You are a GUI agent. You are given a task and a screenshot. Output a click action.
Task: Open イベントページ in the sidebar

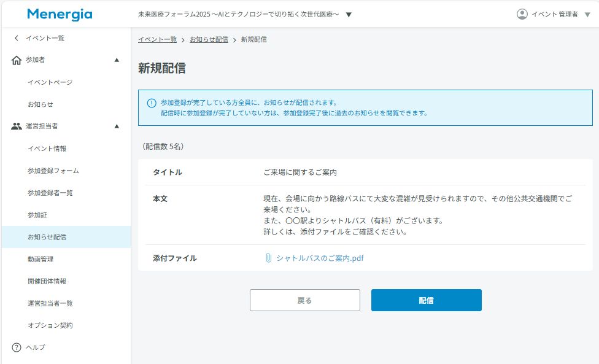50,82
